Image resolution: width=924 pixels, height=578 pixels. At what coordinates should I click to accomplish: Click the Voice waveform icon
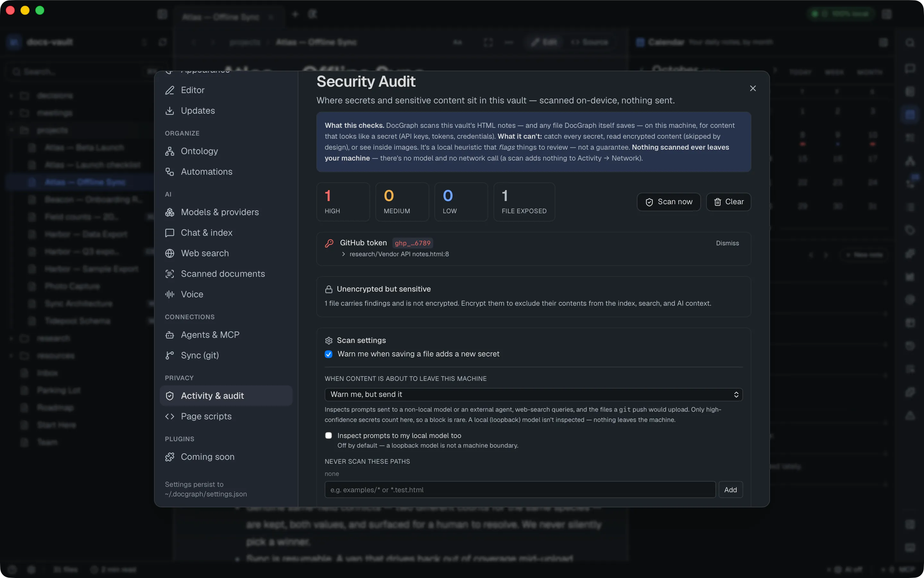[169, 294]
